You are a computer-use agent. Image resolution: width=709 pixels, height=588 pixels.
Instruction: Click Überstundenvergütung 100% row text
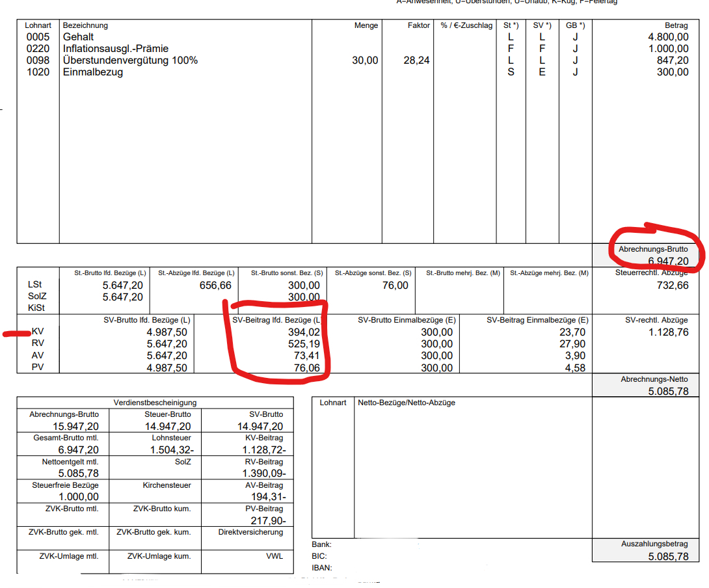[x=130, y=60]
